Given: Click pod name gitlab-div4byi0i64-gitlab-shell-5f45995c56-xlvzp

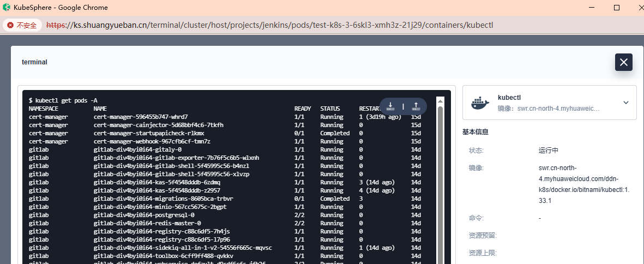Looking at the screenshot, I should click(172, 174).
